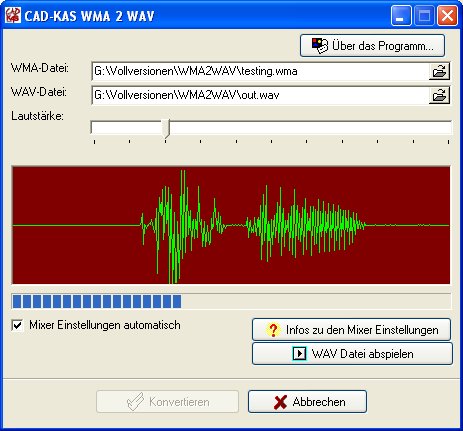Click the question mark mixer info icon
This screenshot has width=463, height=431.
(x=273, y=330)
